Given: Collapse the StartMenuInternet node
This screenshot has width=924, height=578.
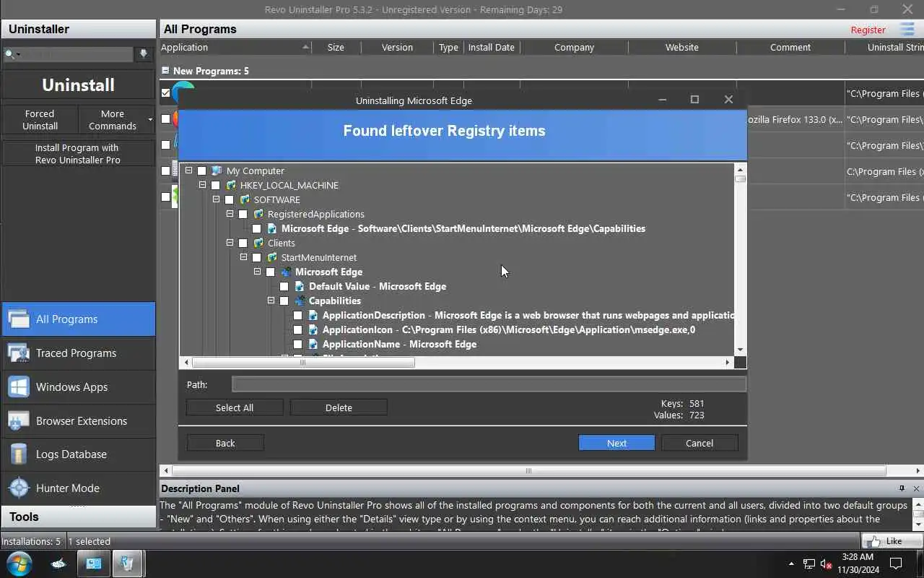Looking at the screenshot, I should point(243,258).
